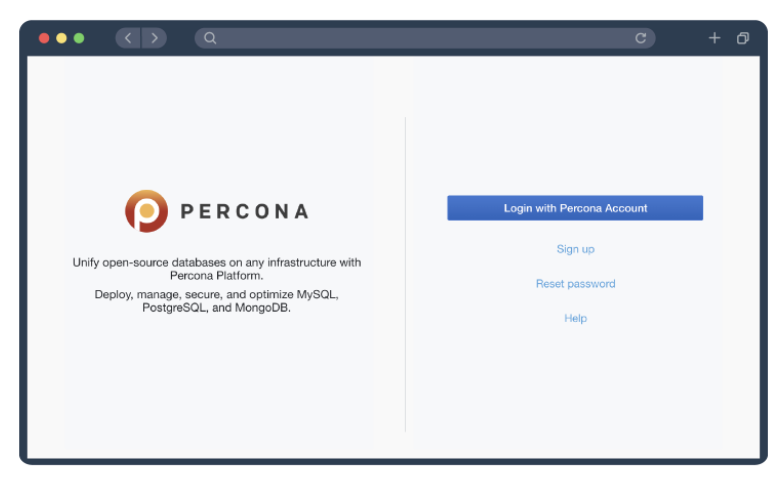Reload the page with the refresh icon
Screen dimensions: 780x480
[641, 38]
